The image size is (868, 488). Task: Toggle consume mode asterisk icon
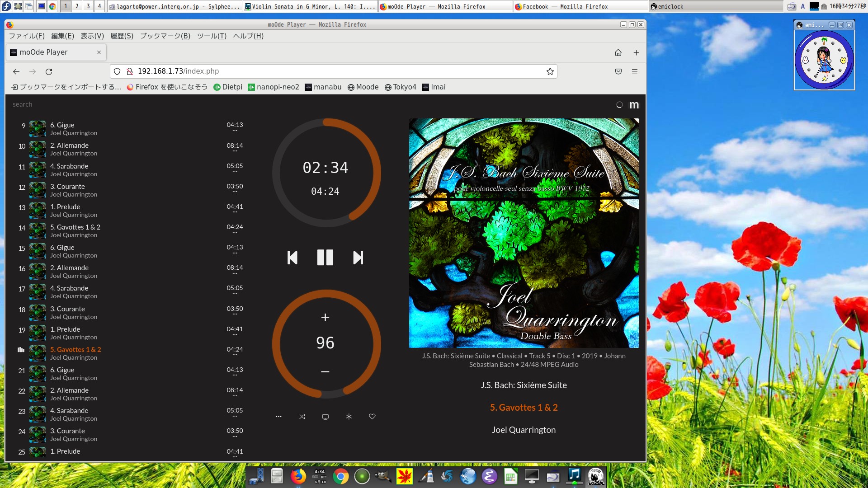coord(349,417)
